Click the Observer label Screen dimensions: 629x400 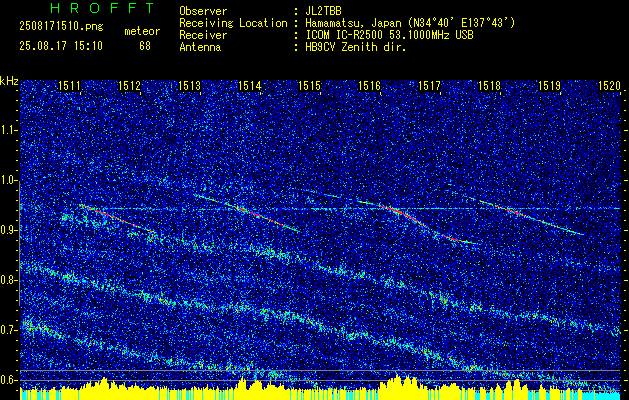click(203, 11)
